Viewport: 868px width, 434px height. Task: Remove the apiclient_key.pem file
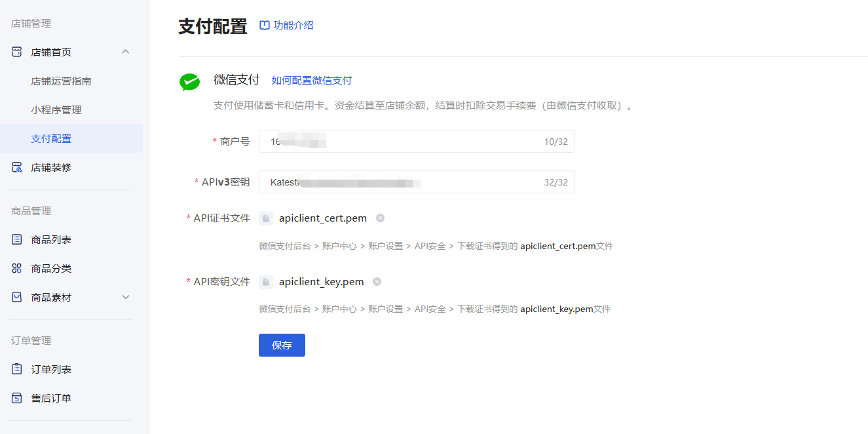pos(377,282)
